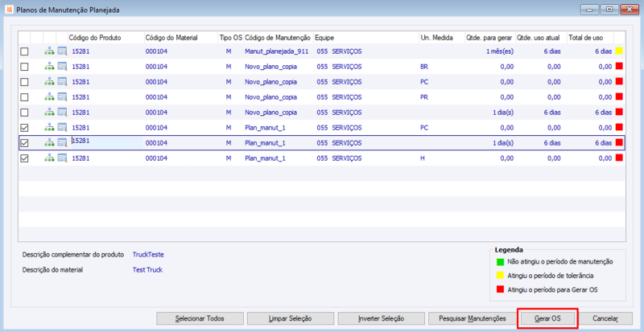Click yellow legend swatch for período de tolerância
This screenshot has width=644, height=332.
pos(500,276)
